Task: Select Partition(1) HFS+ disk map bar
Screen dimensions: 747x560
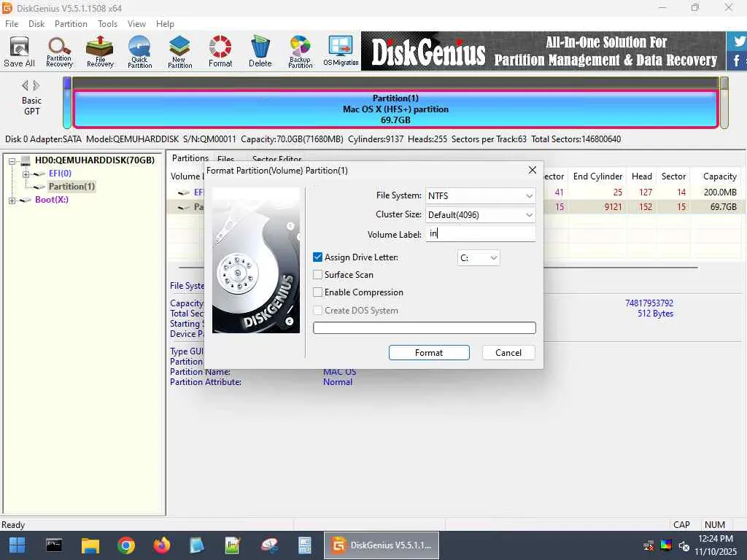Action: (396, 109)
